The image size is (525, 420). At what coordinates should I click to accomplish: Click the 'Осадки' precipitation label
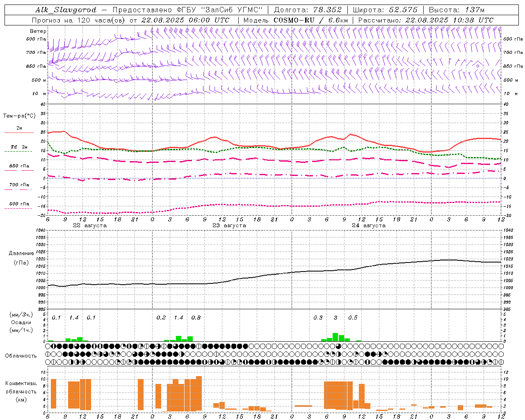[21, 322]
